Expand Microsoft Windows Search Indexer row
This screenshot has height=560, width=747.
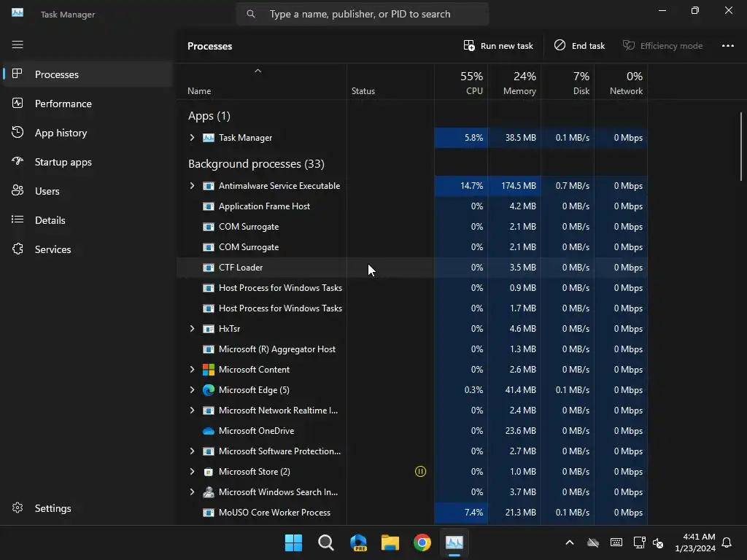coord(192,492)
